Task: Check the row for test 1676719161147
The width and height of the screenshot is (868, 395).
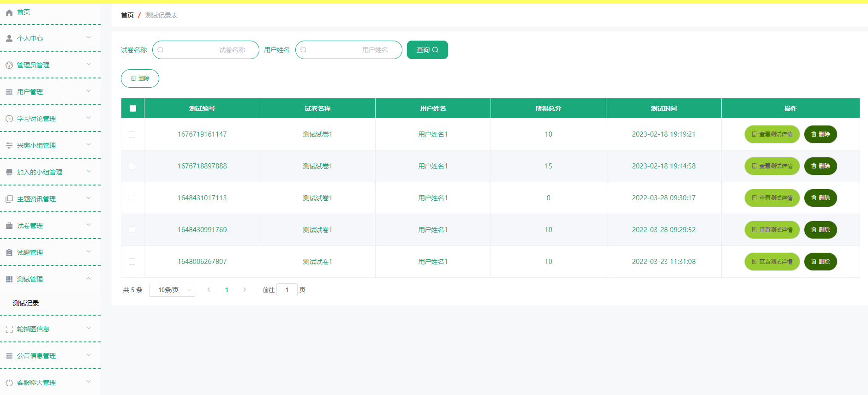Action: 132,134
